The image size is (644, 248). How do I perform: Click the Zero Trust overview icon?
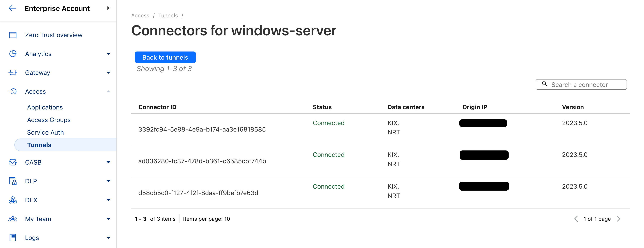(x=13, y=35)
